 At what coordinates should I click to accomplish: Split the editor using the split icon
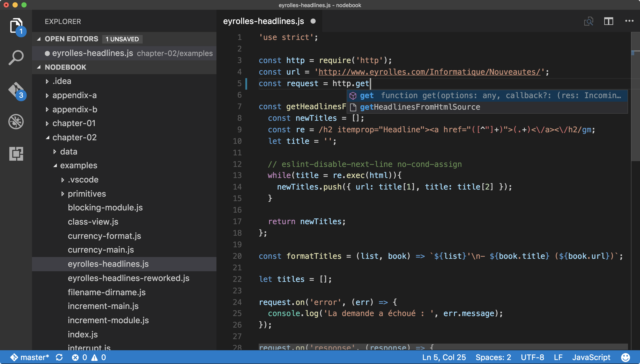(609, 21)
